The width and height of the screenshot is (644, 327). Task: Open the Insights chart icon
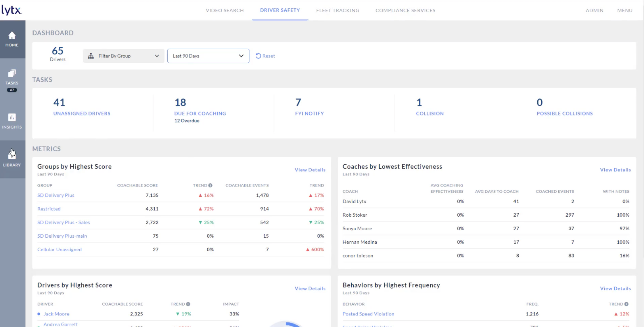pyautogui.click(x=12, y=117)
